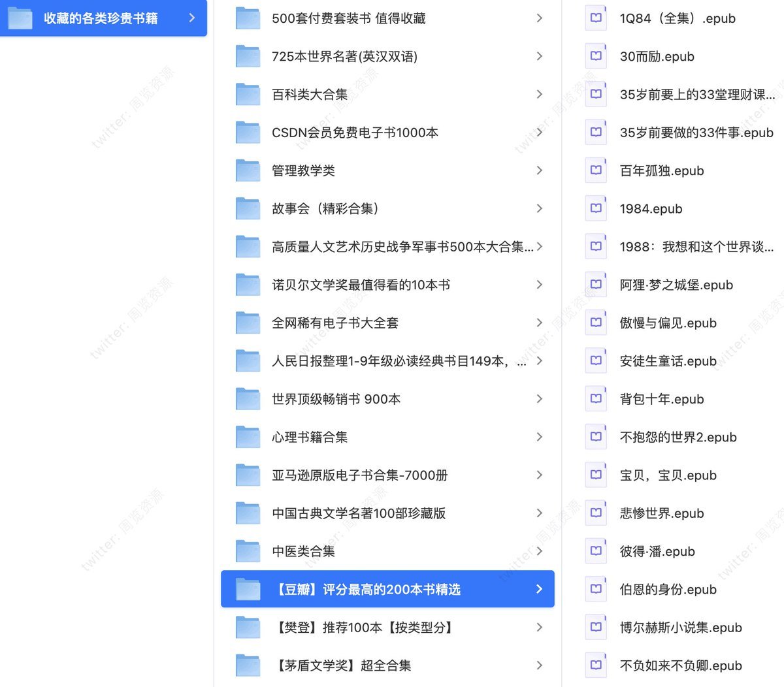Select the 中医类合集 folder row
This screenshot has height=687, width=784.
[387, 551]
